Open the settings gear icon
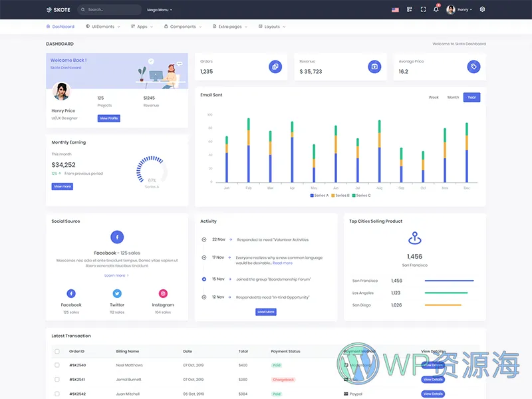The image size is (532, 399). pos(482,10)
